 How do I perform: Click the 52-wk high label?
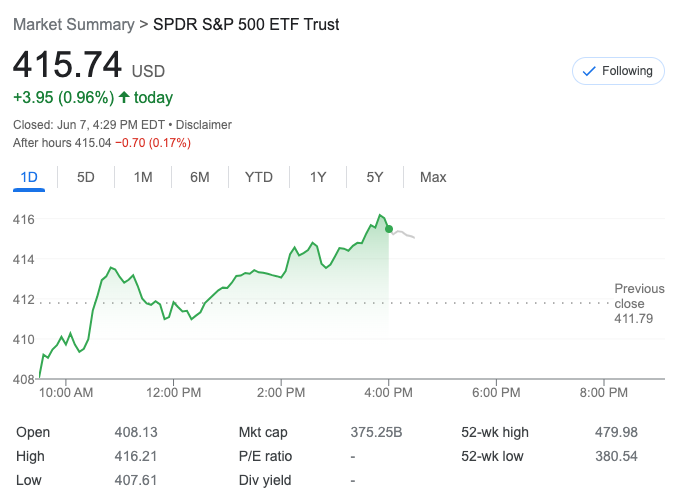pos(495,432)
